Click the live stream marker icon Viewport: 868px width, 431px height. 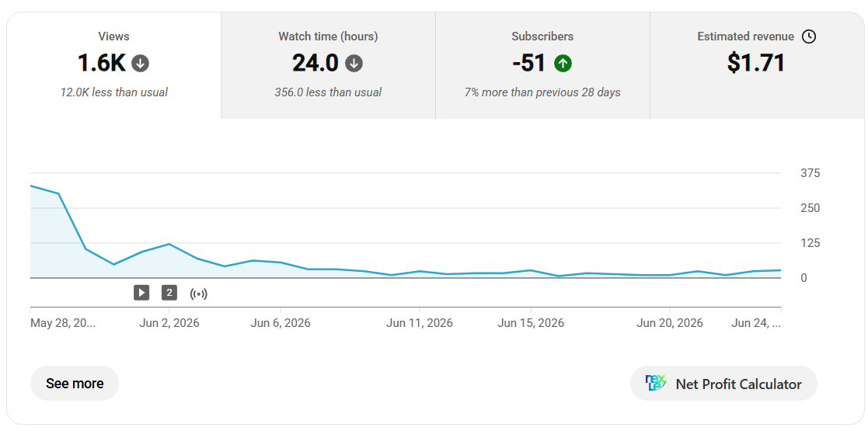(198, 294)
